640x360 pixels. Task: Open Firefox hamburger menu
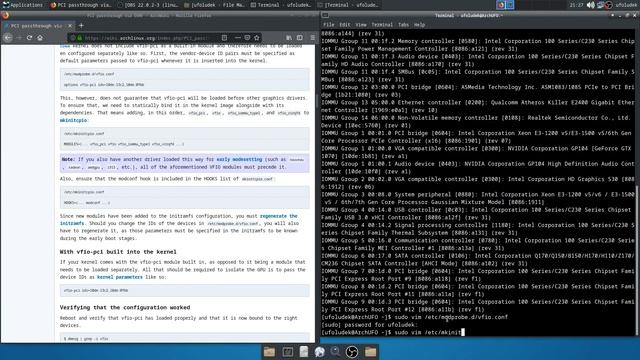coord(313,38)
